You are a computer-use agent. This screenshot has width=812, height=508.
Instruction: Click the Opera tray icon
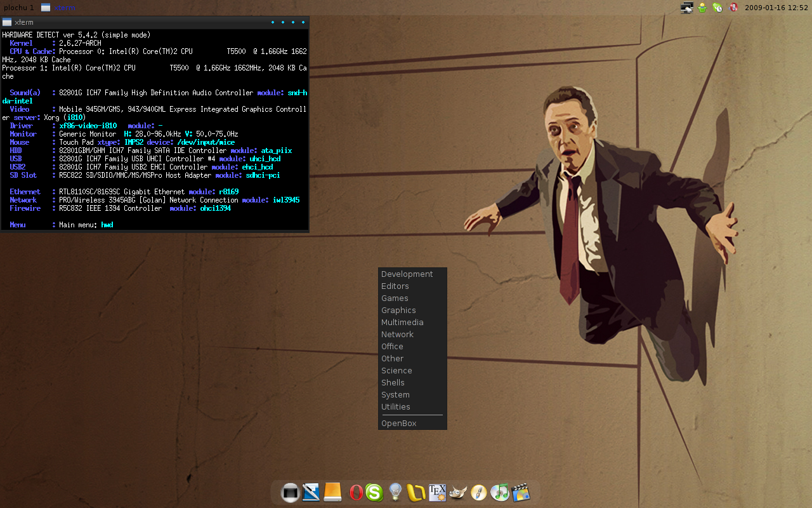[x=733, y=8]
